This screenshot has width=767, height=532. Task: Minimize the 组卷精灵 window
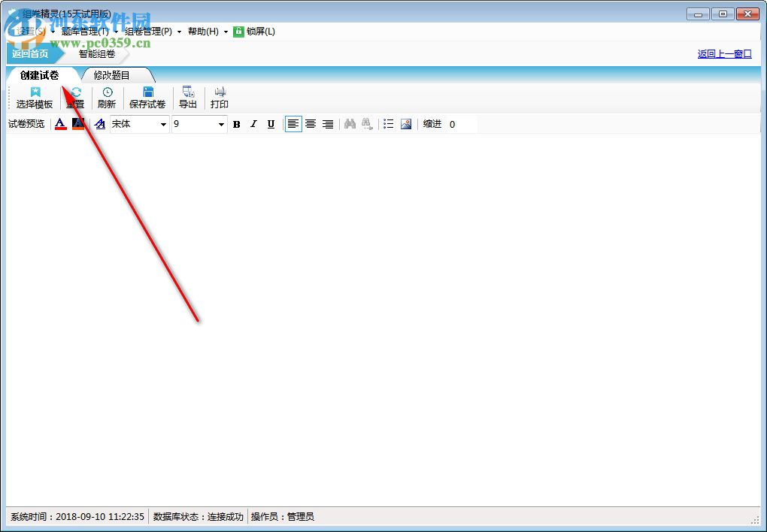click(x=698, y=14)
